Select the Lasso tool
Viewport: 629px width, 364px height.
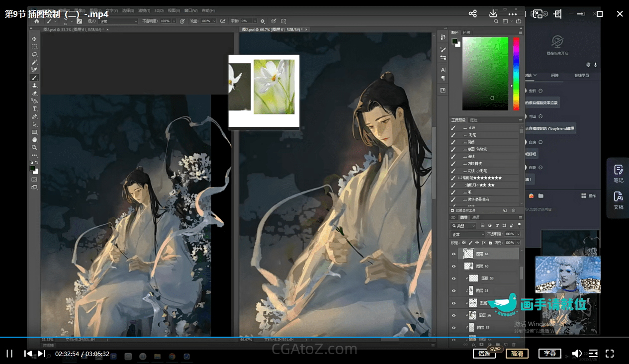pyautogui.click(x=34, y=54)
